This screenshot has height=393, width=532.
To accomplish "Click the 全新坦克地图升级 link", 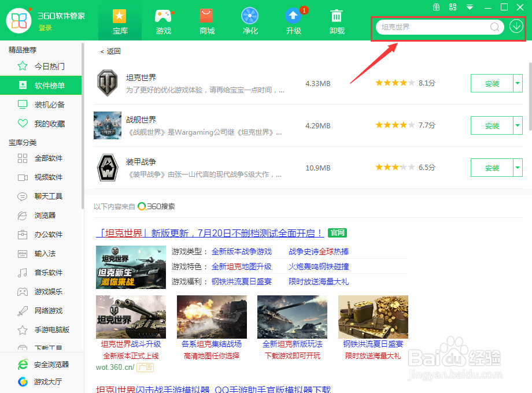I will click(242, 266).
